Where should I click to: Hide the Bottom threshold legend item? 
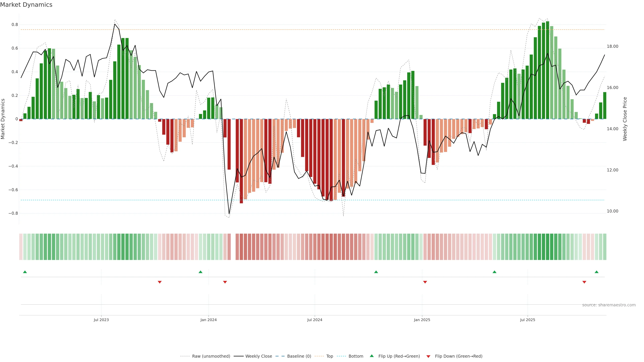[356, 356]
